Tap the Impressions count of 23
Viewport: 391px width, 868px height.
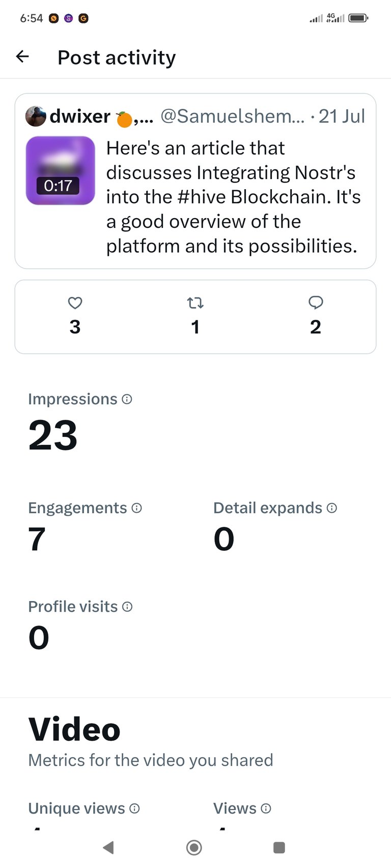(x=53, y=436)
